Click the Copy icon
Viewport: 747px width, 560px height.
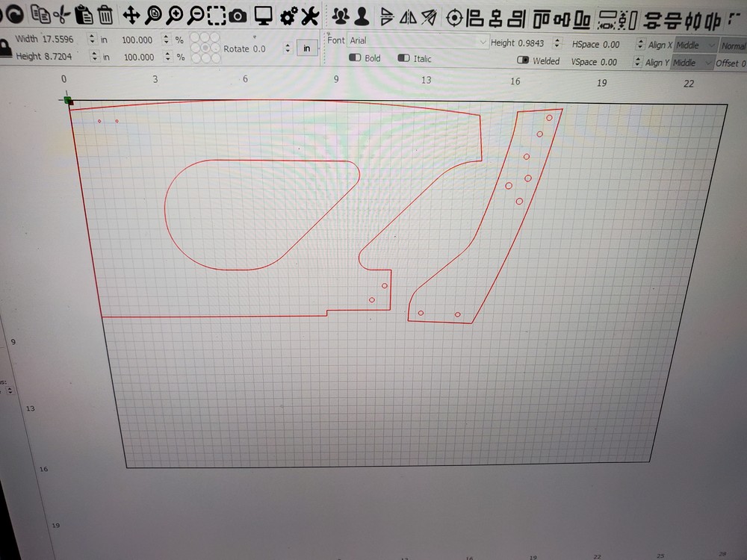point(40,14)
